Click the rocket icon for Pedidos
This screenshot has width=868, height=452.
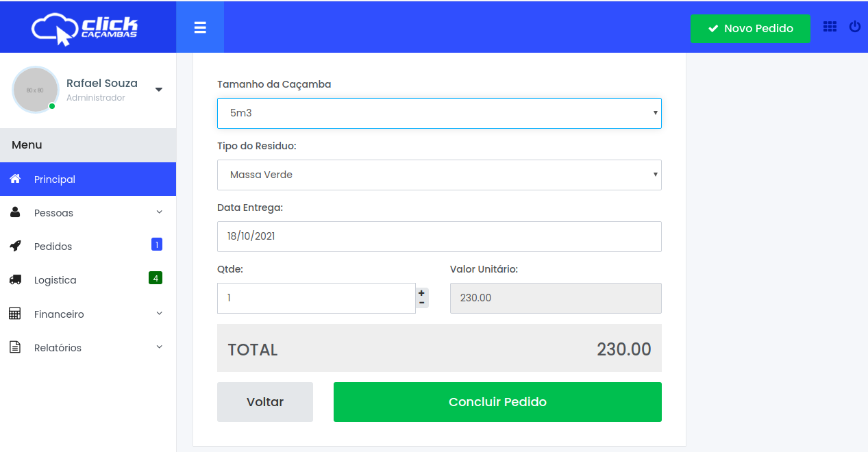(x=15, y=246)
